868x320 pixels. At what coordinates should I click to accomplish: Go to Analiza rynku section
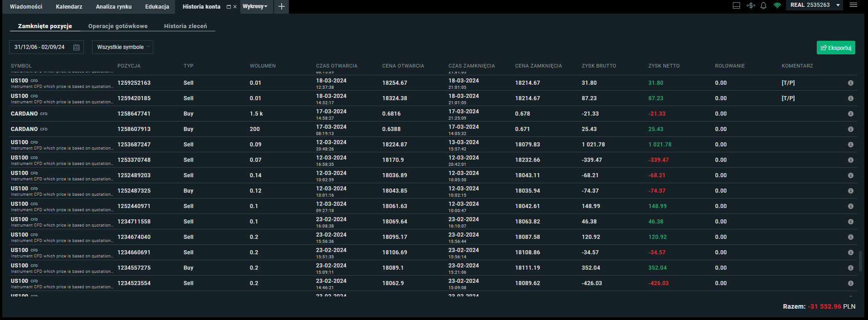coord(114,7)
